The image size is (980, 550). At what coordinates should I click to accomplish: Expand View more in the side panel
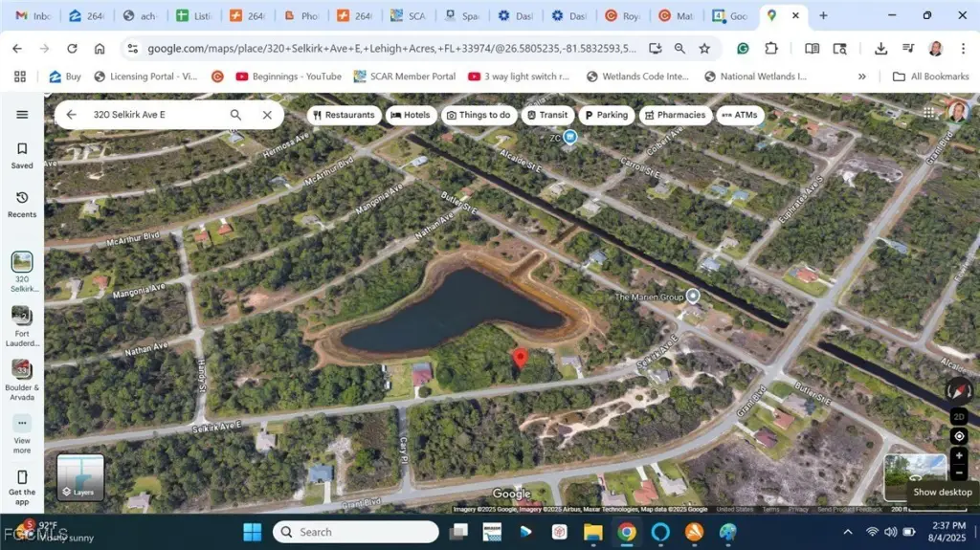(x=22, y=433)
